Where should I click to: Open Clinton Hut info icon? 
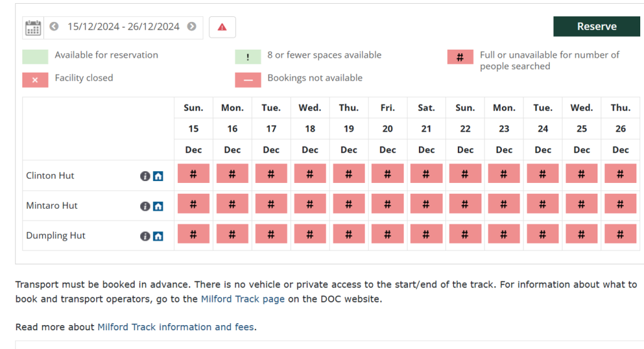point(145,176)
